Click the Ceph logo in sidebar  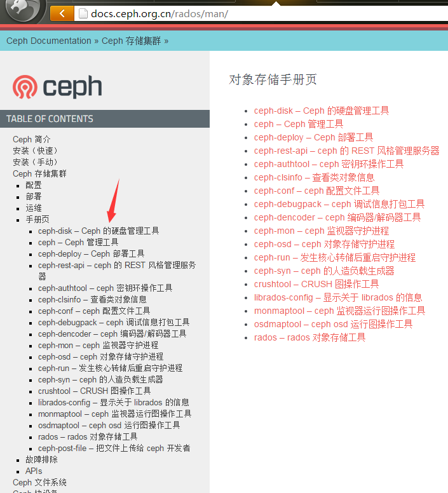[x=57, y=86]
